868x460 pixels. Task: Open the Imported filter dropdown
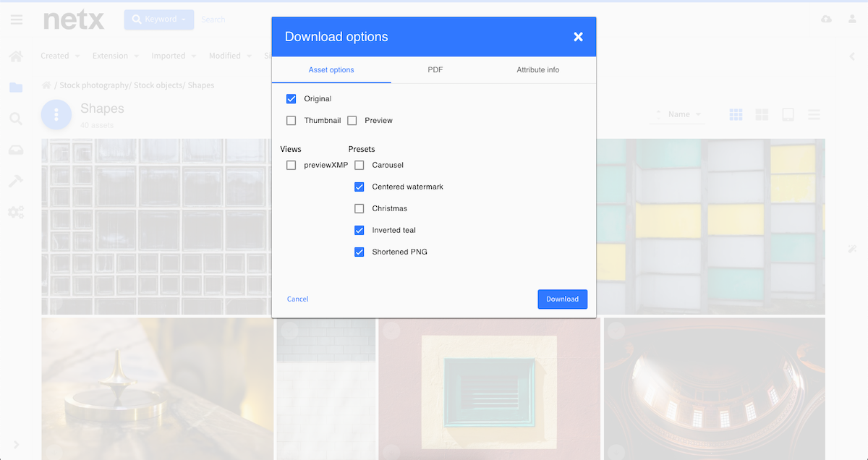point(173,56)
